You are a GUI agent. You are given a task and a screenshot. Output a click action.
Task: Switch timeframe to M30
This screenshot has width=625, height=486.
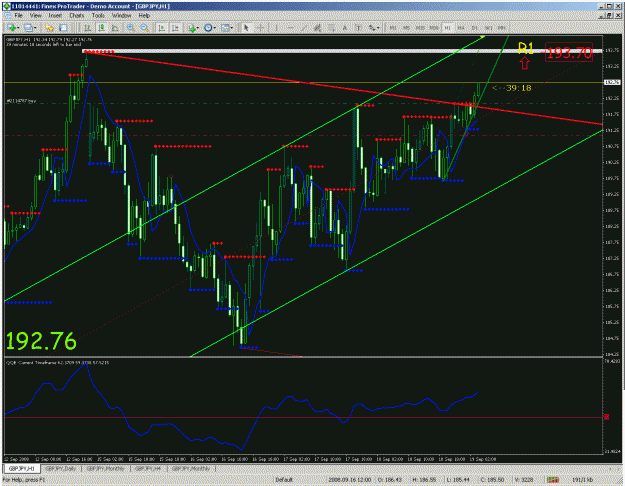pyautogui.click(x=434, y=28)
